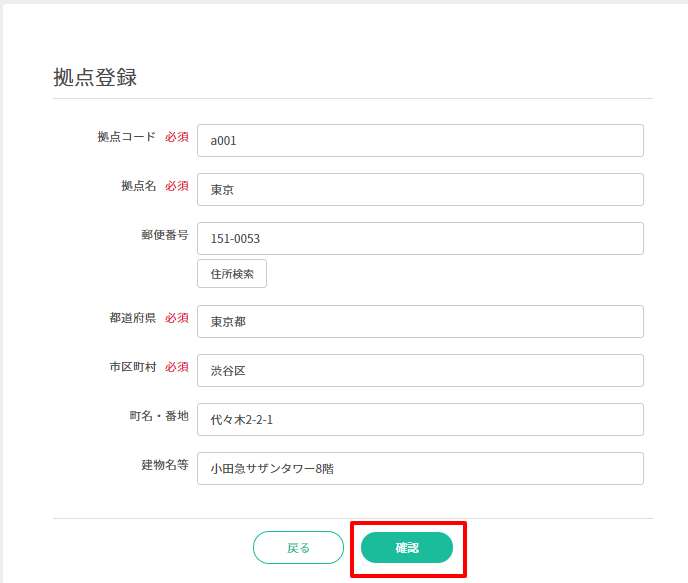Click the 町名・番地 label
Screen dimensions: 688x583
158,416
